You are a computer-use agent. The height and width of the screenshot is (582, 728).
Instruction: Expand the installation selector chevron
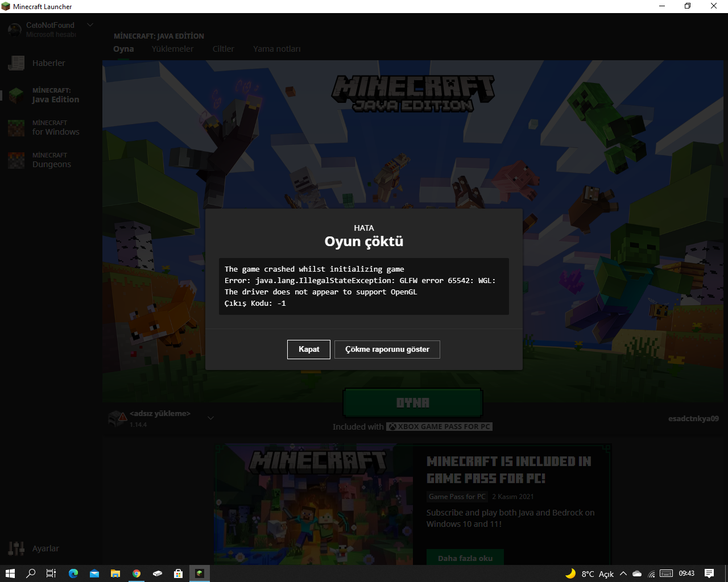(210, 418)
